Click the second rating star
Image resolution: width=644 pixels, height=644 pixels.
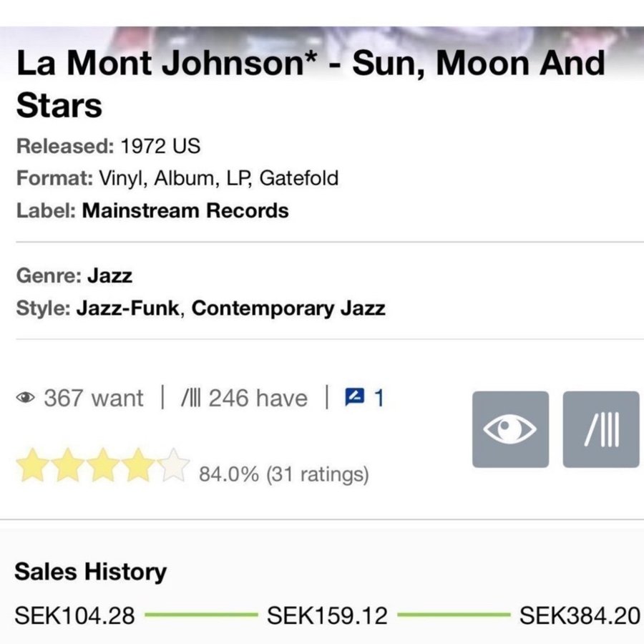pyautogui.click(x=69, y=464)
